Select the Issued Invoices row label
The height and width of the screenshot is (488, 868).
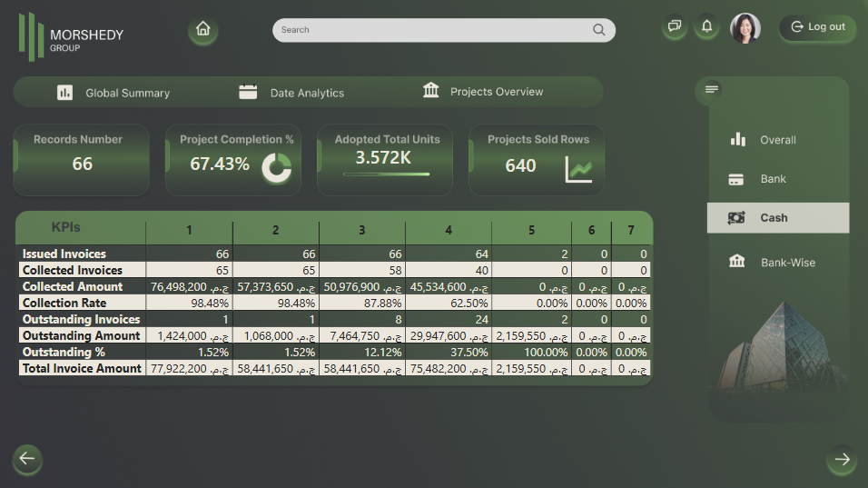tap(64, 254)
